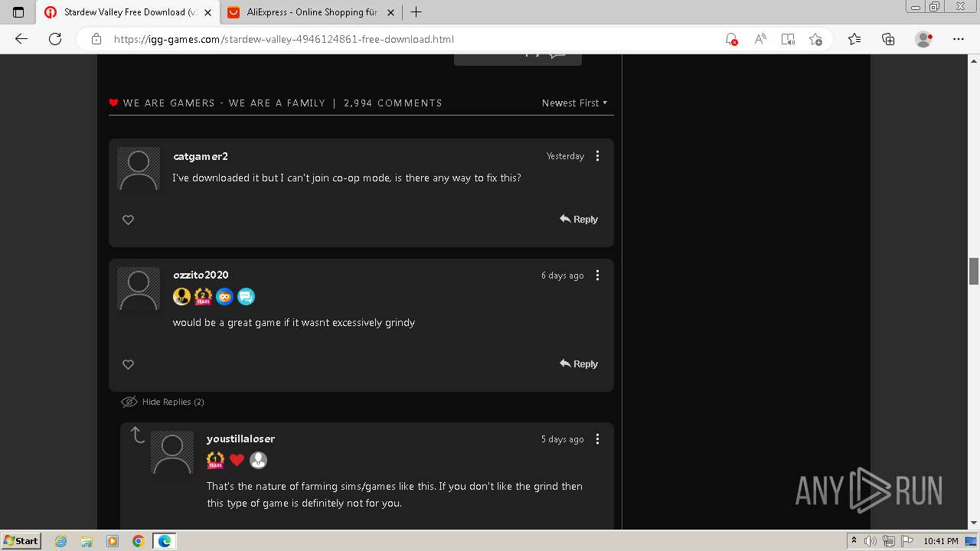Open the Windows Start menu

pos(21,541)
